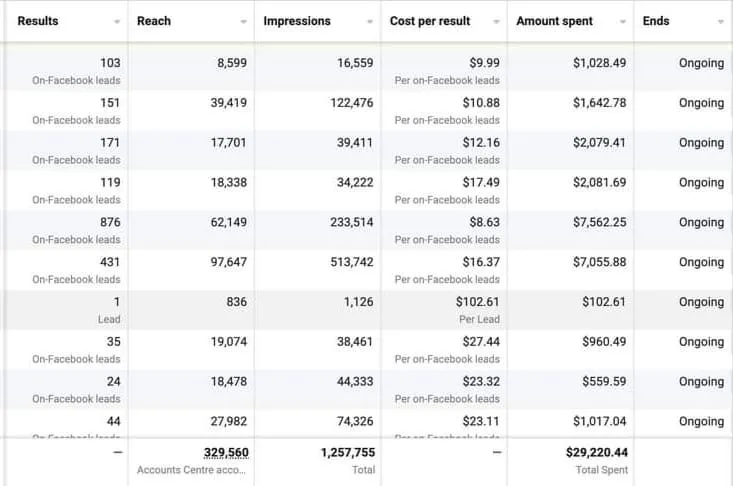Sort by Results column header

[x=37, y=21]
